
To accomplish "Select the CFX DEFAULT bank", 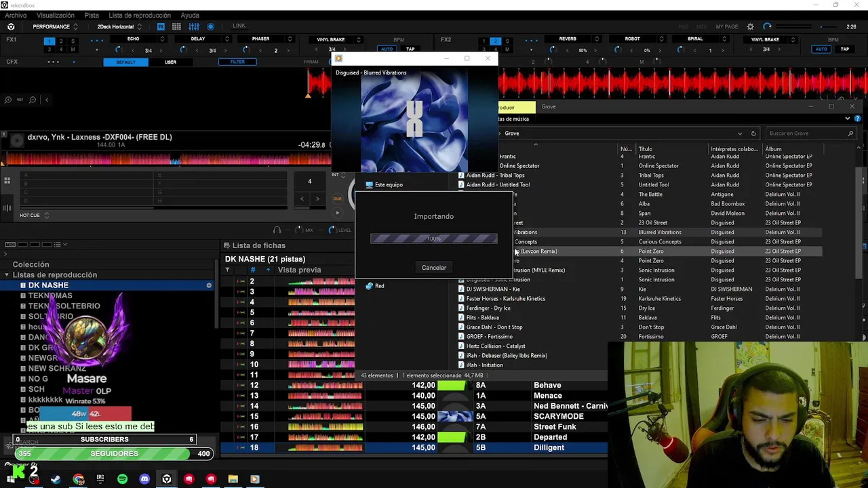I will click(x=125, y=62).
